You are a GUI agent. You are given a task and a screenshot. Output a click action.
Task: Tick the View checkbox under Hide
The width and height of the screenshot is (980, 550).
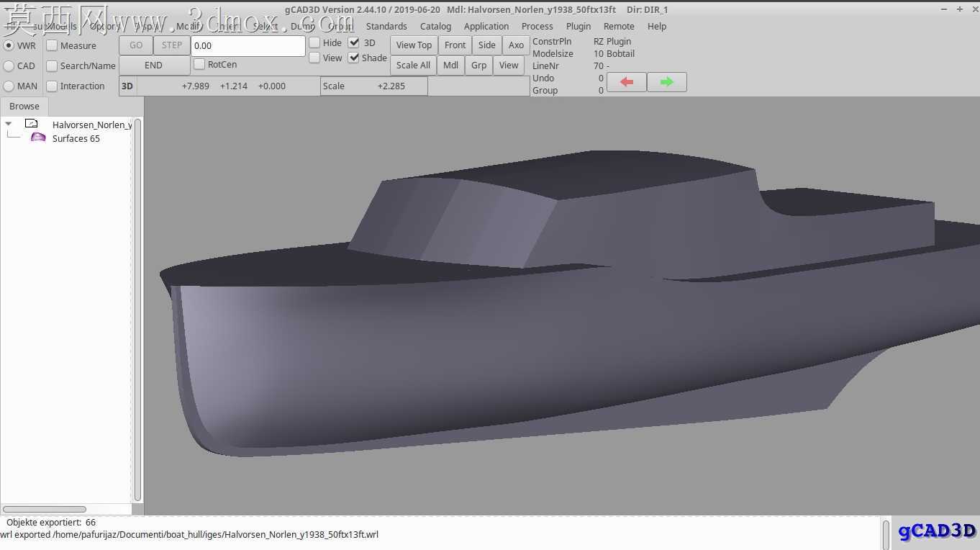click(x=314, y=58)
